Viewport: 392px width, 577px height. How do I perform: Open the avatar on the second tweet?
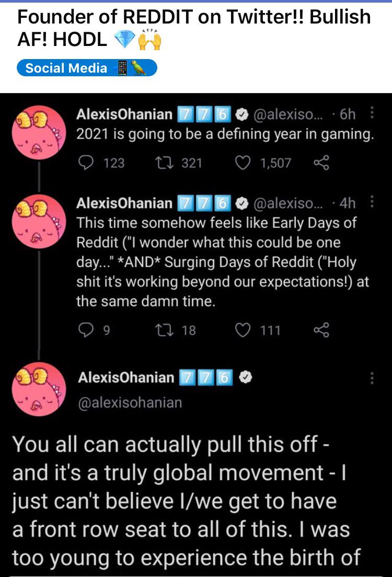point(39,223)
